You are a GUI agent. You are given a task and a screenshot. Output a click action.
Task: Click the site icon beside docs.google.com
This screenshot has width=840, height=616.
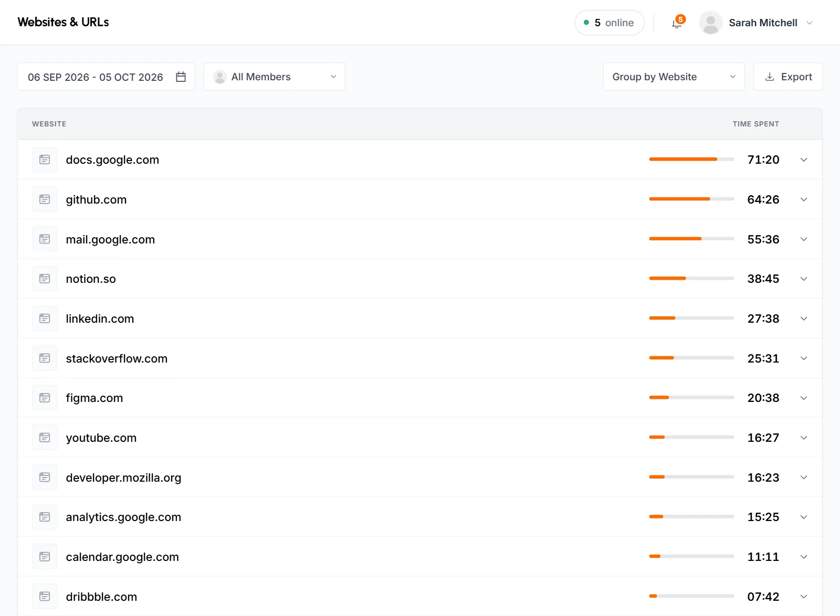pos(45,160)
